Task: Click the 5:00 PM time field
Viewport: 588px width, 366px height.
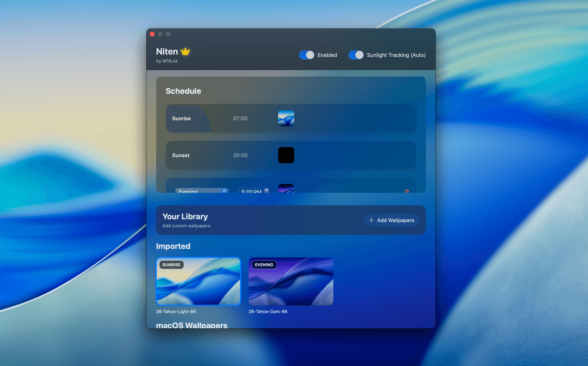Action: [251, 191]
